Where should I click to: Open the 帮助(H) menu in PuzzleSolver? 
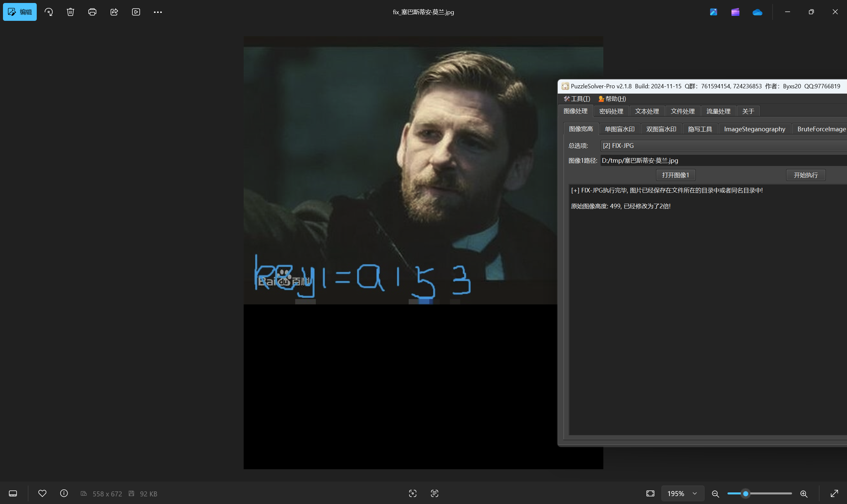612,99
